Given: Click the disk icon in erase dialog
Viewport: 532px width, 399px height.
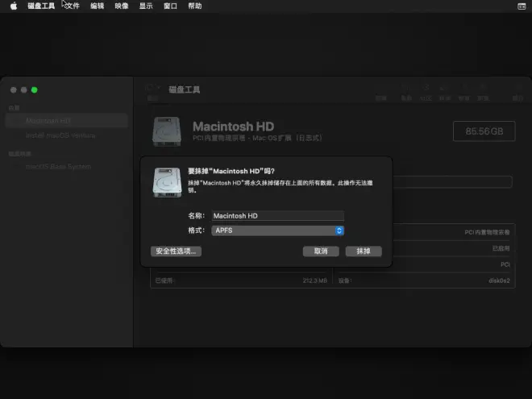Looking at the screenshot, I should [167, 182].
